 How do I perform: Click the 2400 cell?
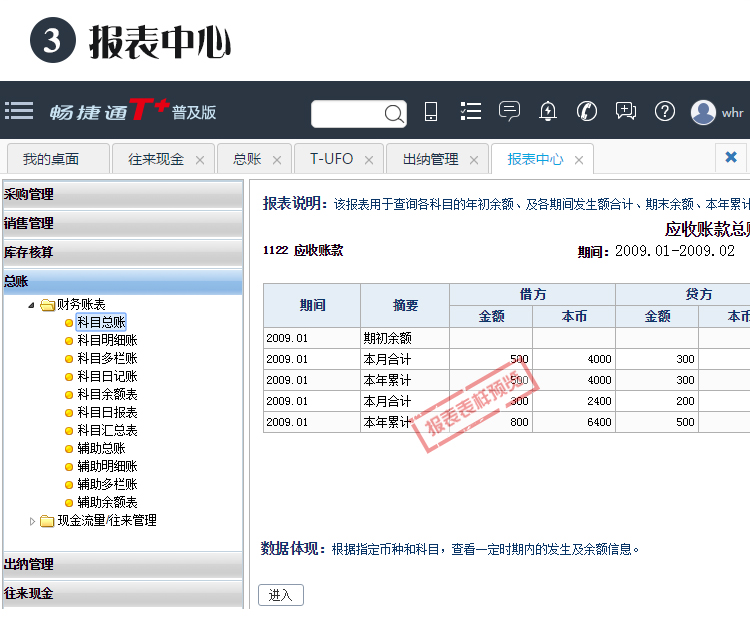pyautogui.click(x=574, y=401)
